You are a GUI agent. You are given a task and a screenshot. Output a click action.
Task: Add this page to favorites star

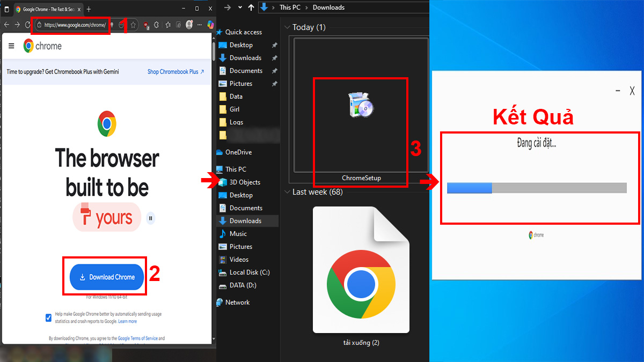[133, 25]
